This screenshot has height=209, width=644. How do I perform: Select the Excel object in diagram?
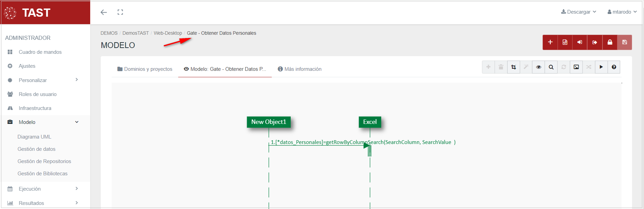370,122
